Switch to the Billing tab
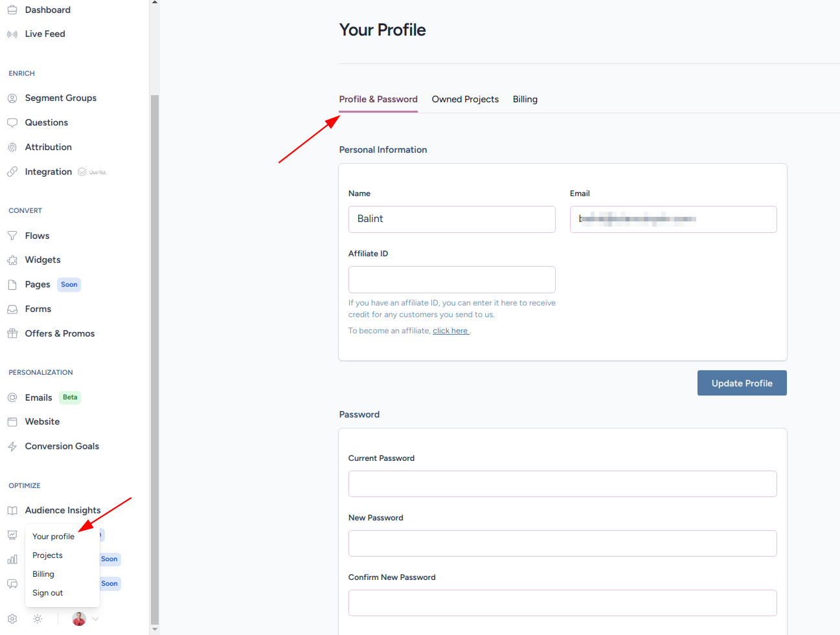The height and width of the screenshot is (635, 840). tap(525, 99)
